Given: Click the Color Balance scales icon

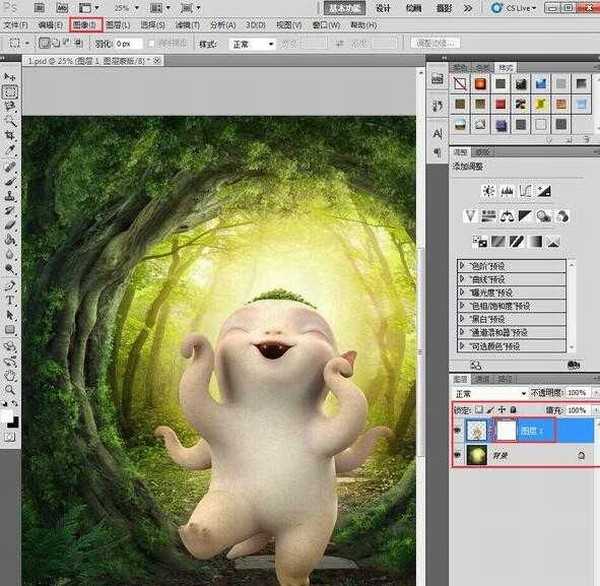Looking at the screenshot, I should tap(506, 215).
